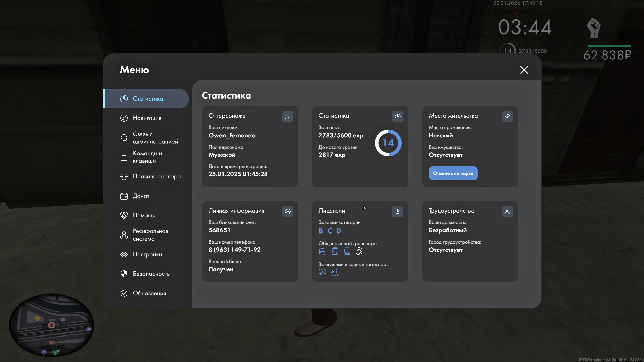Go to the Донат section
The height and width of the screenshot is (362, 644).
point(141,196)
